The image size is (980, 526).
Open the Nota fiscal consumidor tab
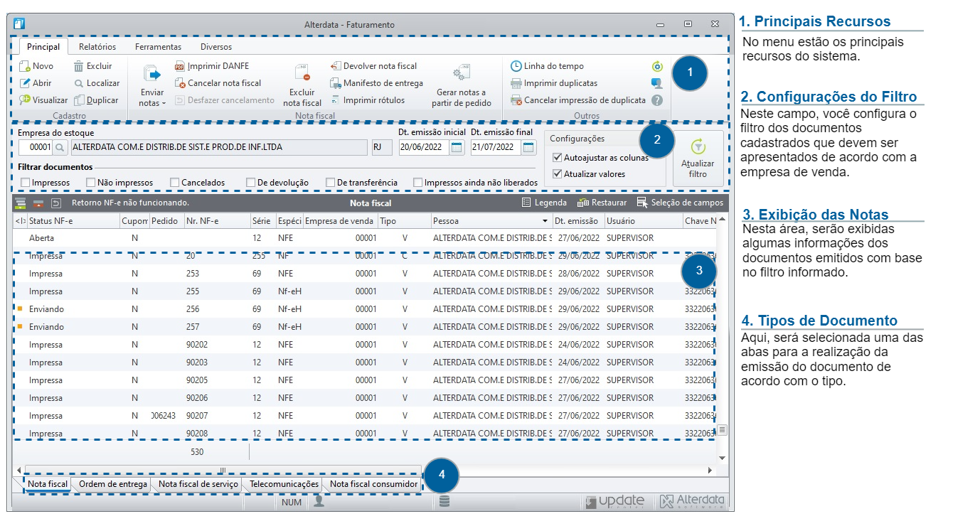pyautogui.click(x=373, y=484)
